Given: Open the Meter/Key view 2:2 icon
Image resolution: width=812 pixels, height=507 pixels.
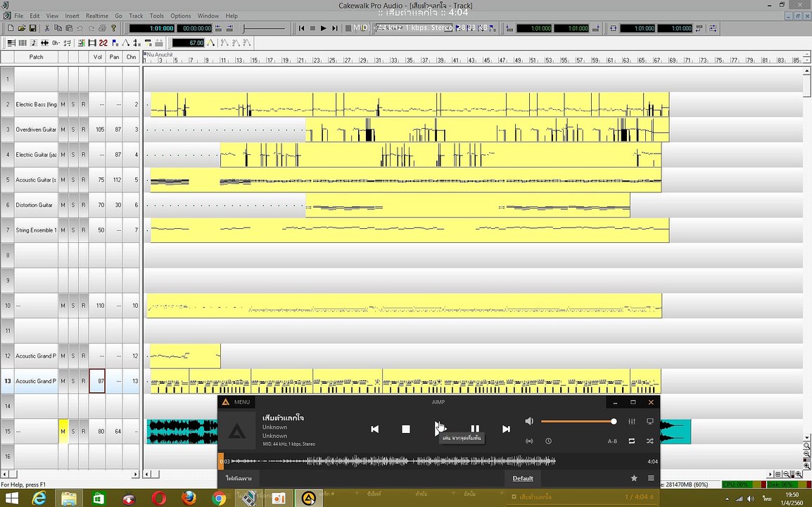Looking at the screenshot, I should [103, 43].
